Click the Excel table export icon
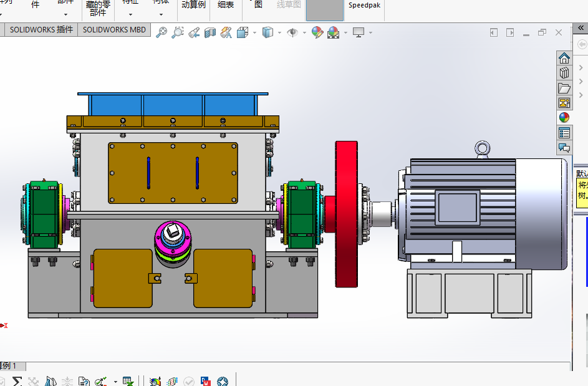The image size is (588, 386). 128,382
